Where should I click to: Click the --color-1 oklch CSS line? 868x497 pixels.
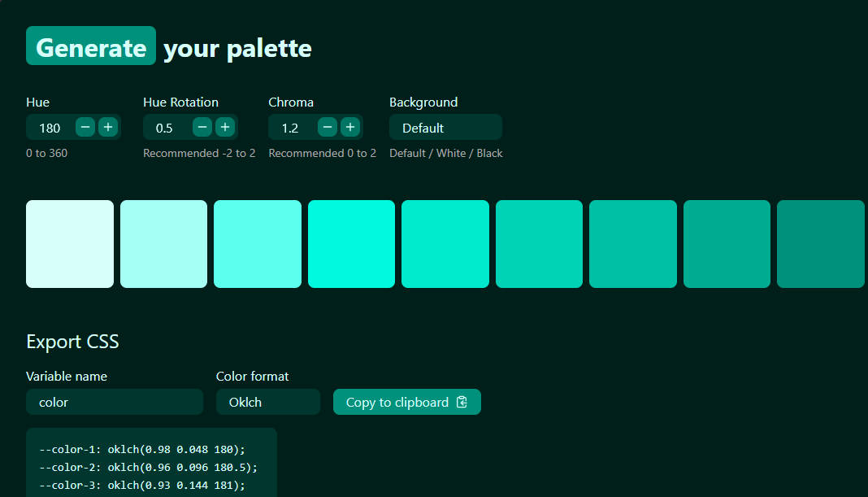[x=142, y=449]
